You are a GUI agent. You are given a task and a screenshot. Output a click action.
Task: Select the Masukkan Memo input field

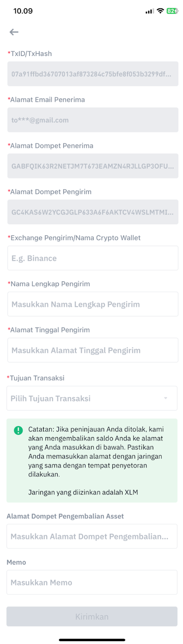(x=92, y=582)
